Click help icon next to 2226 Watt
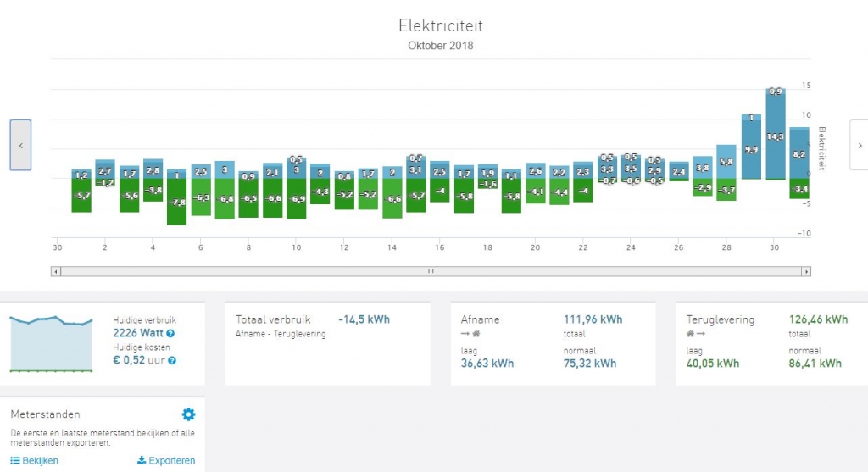This screenshot has height=472, width=868. [x=170, y=333]
